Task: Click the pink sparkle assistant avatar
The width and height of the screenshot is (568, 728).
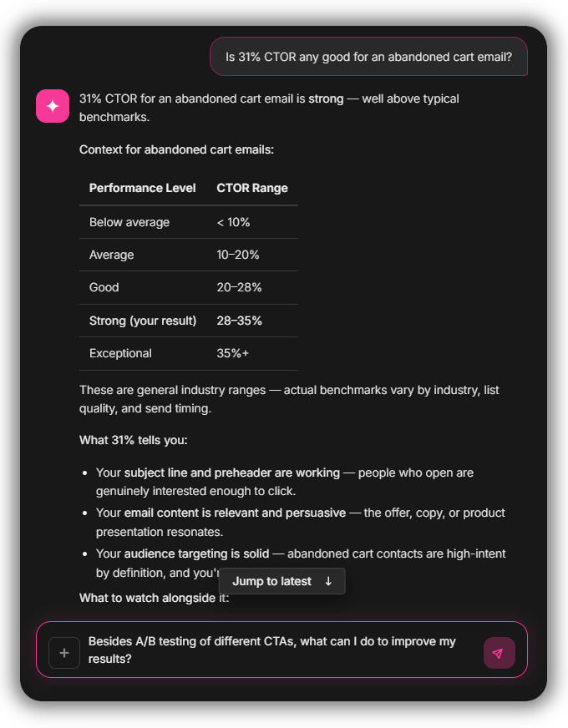Action: [x=53, y=106]
